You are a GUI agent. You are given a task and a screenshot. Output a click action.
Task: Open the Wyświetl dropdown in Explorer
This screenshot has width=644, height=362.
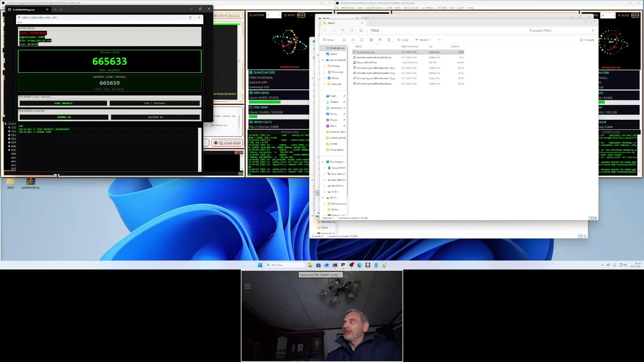[x=423, y=40]
